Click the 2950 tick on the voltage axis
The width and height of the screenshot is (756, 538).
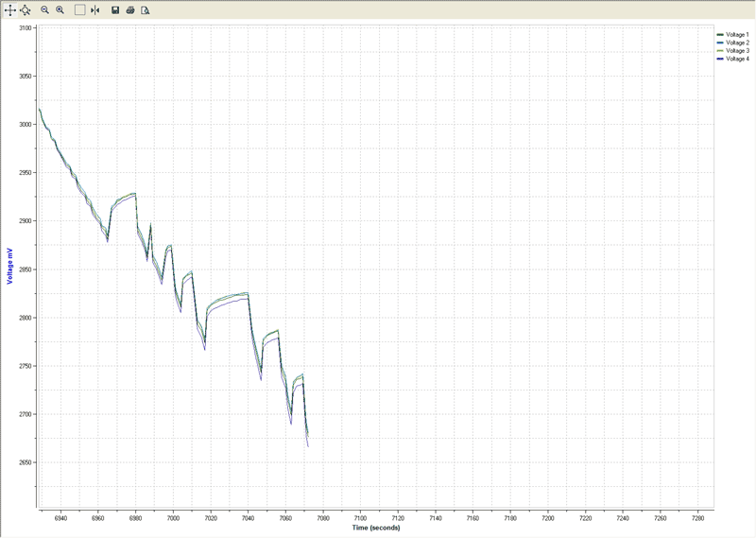tap(26, 173)
